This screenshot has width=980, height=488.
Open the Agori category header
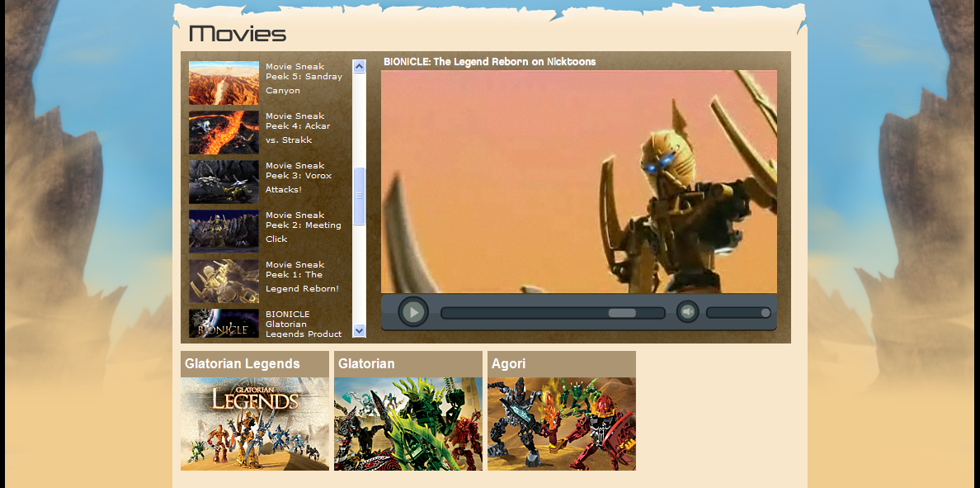pos(562,364)
